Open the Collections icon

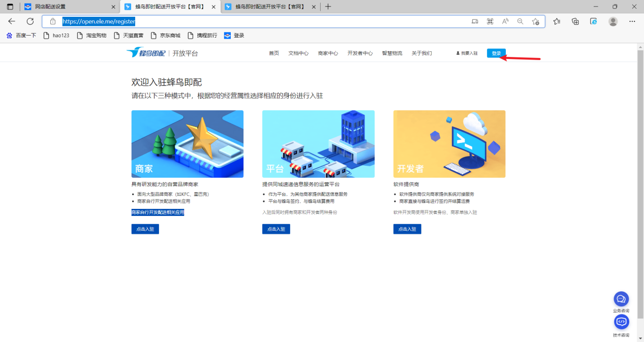coord(575,21)
